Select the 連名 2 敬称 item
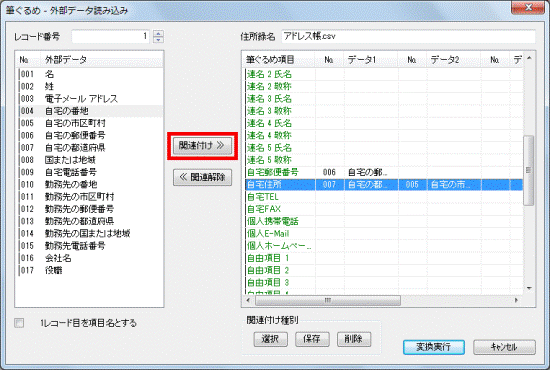Screen dimensions: 550x370 pos(269,87)
